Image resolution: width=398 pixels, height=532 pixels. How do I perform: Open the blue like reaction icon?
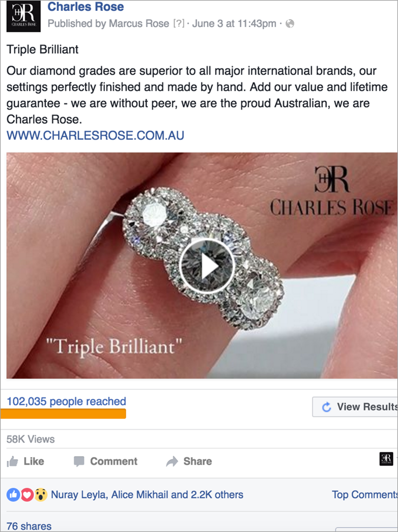coord(13,495)
